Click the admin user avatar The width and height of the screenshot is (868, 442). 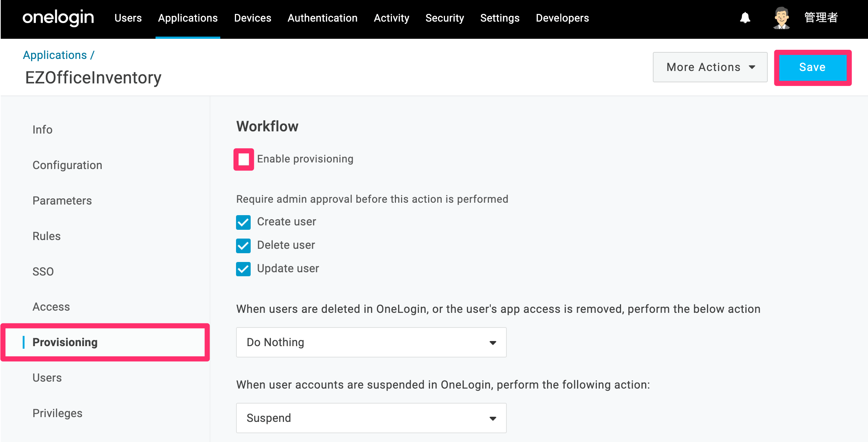pos(781,18)
